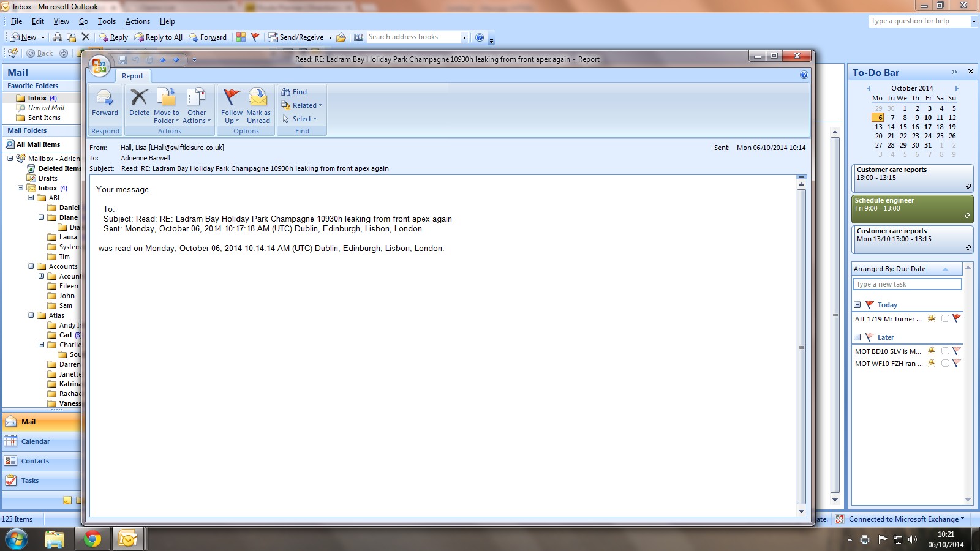Click the Search address books field

(413, 37)
